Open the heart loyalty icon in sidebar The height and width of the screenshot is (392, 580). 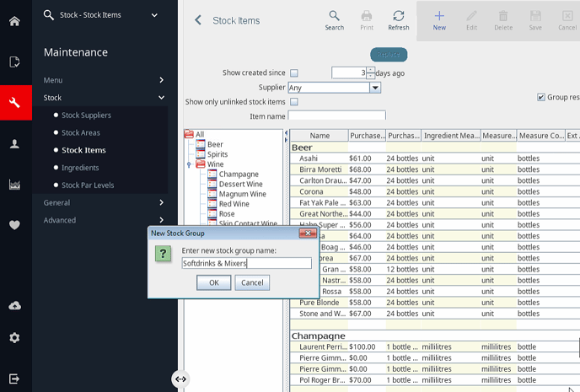pyautogui.click(x=14, y=225)
